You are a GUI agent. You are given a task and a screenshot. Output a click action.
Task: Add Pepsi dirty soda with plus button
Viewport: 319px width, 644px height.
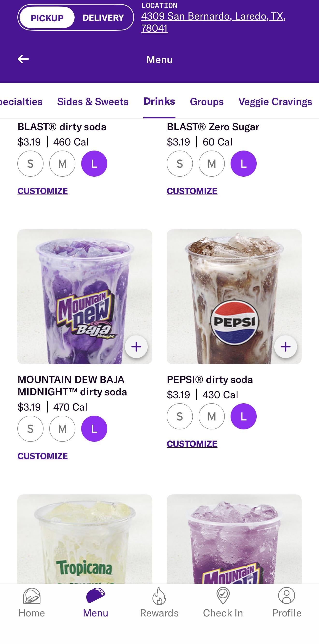(x=285, y=347)
